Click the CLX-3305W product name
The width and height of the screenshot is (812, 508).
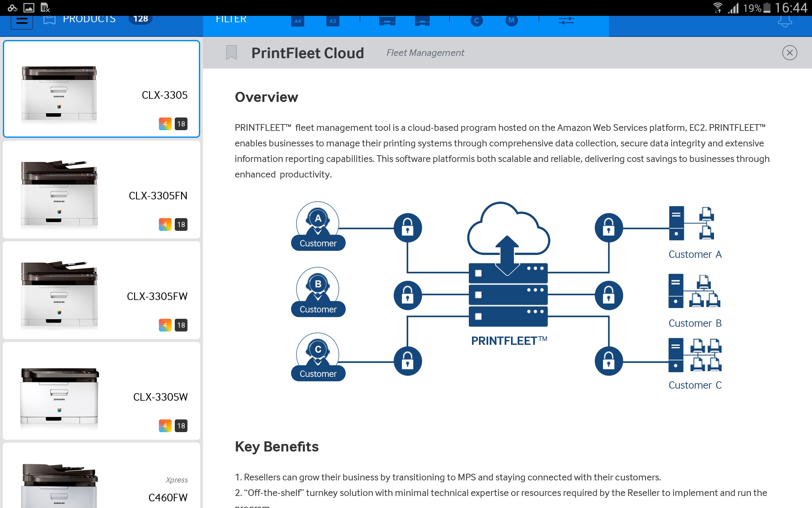(x=160, y=397)
